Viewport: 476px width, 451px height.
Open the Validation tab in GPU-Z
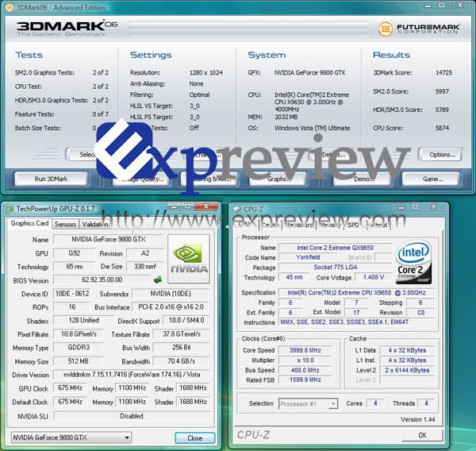(95, 224)
